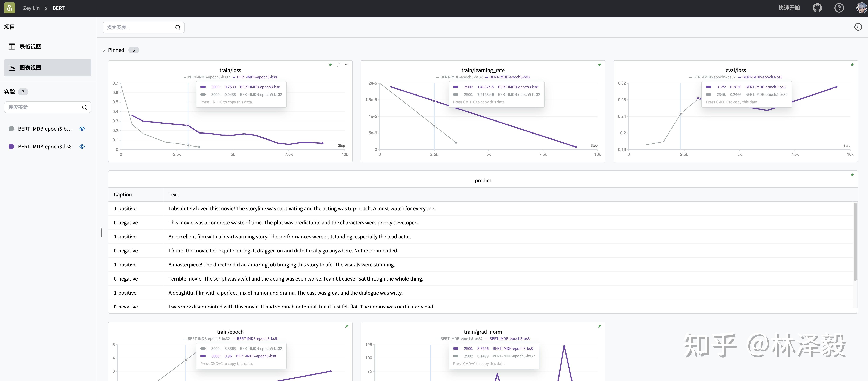Click the help question mark icon

point(839,8)
